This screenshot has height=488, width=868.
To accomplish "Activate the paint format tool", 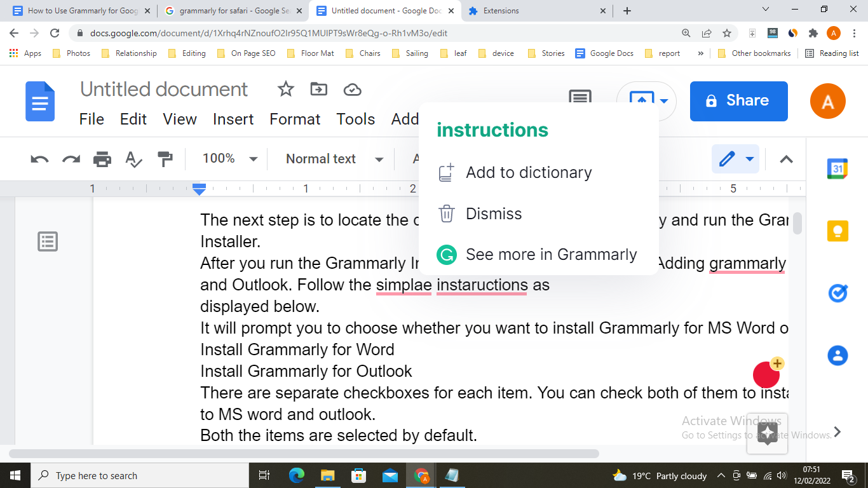I will [165, 159].
